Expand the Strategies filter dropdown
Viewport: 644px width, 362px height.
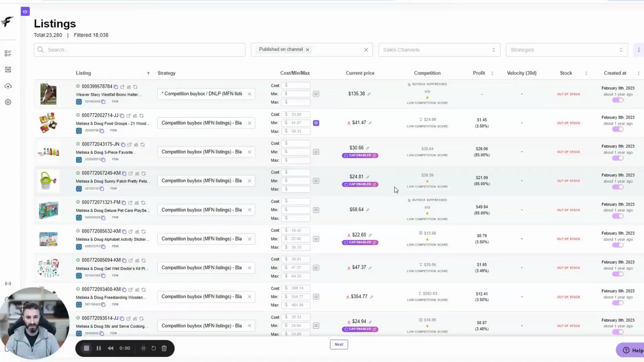pos(567,50)
